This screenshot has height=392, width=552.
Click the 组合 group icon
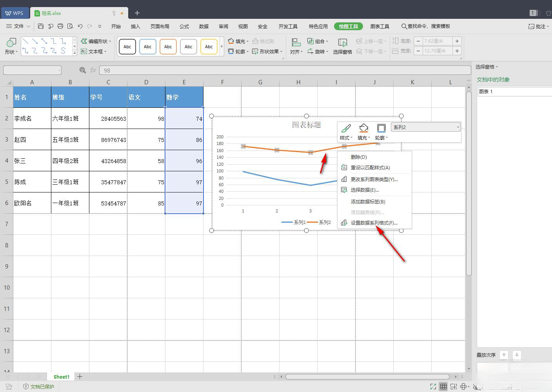tap(310, 41)
